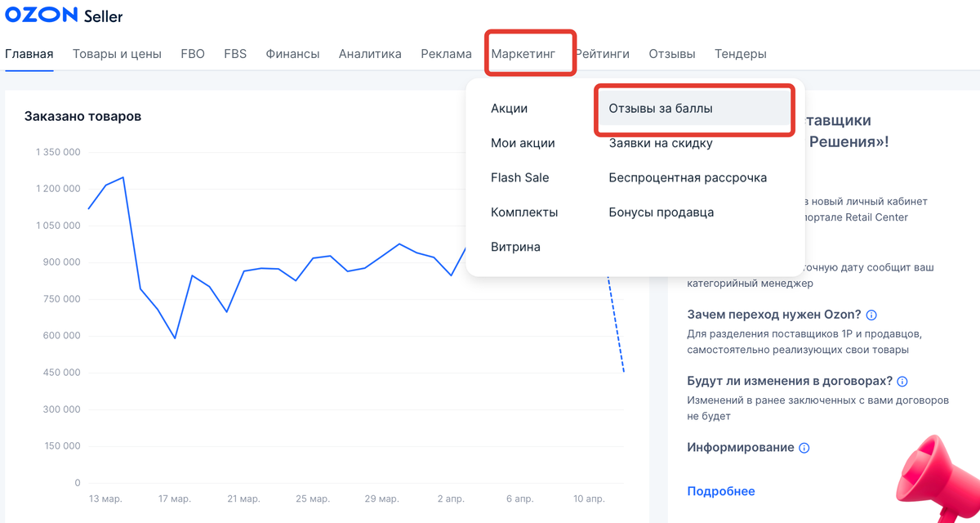Screen dimensions: 980x523
Task: Click the OZON Seller logo
Action: pos(65,16)
